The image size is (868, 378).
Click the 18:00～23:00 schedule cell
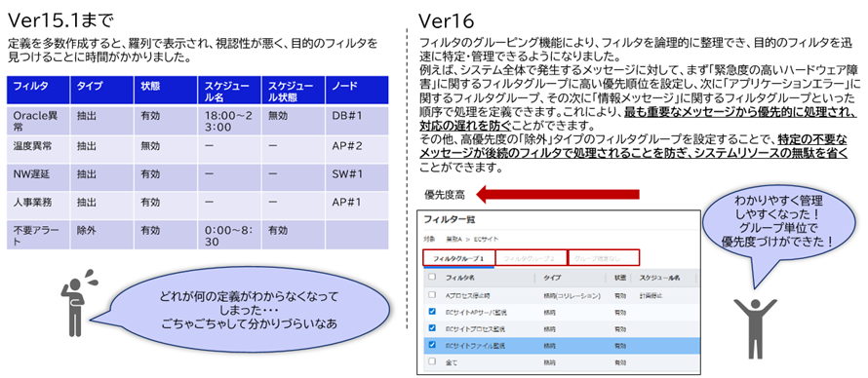(x=229, y=122)
